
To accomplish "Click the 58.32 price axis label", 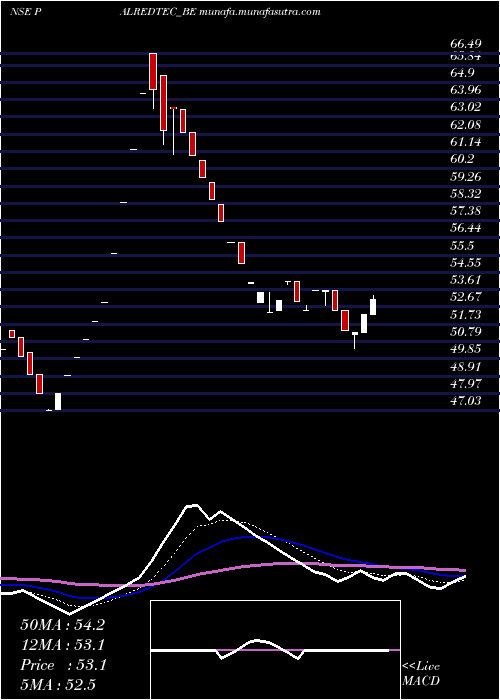I will click(x=466, y=194).
